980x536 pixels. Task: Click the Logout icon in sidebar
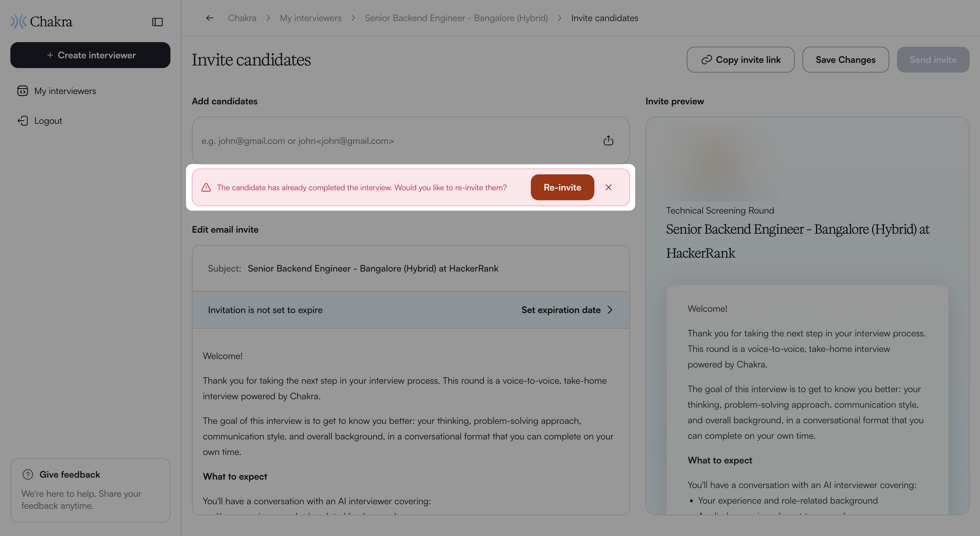pyautogui.click(x=23, y=121)
